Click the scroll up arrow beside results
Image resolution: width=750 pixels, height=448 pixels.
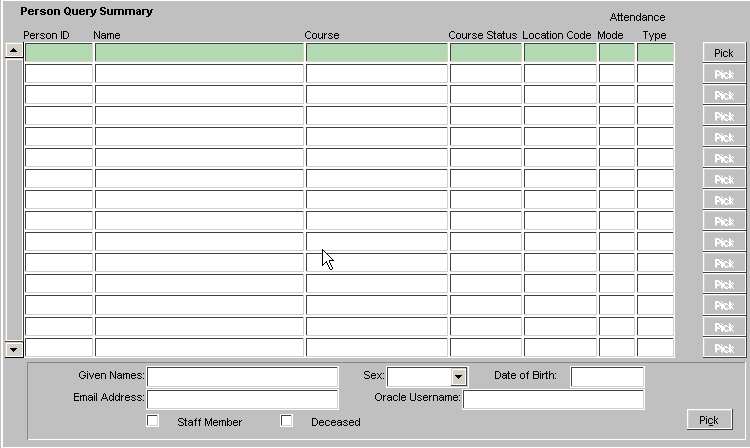click(13, 50)
